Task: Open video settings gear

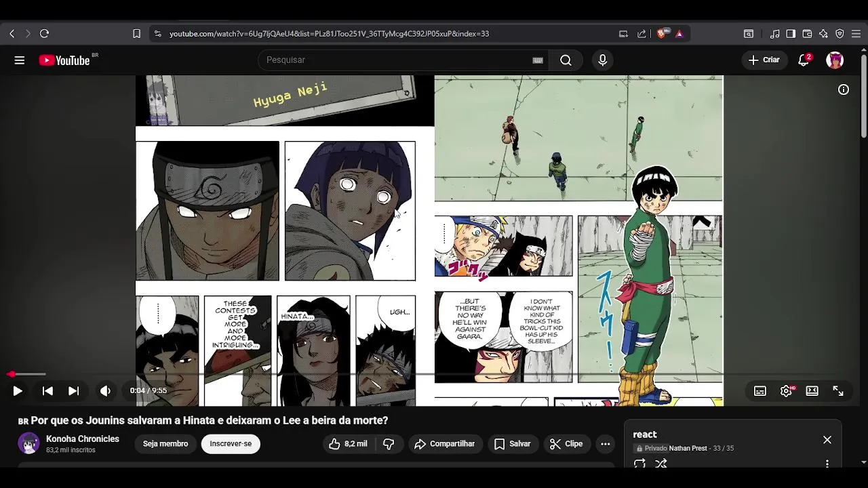Action: pyautogui.click(x=787, y=391)
